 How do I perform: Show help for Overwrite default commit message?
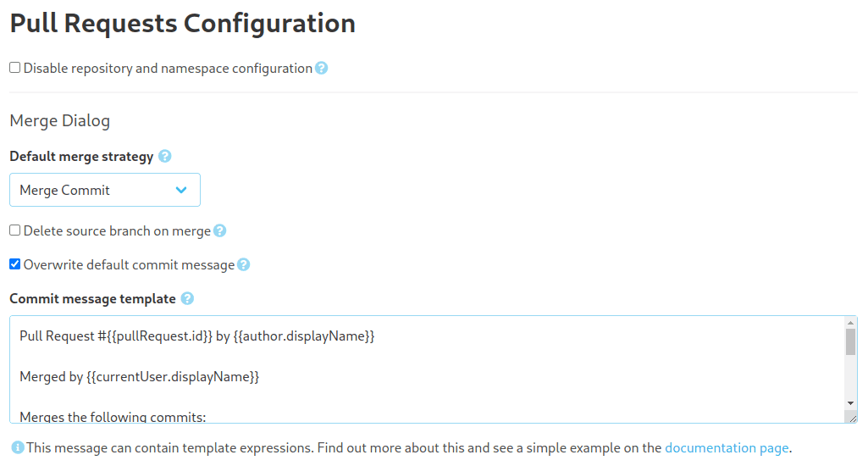(244, 265)
